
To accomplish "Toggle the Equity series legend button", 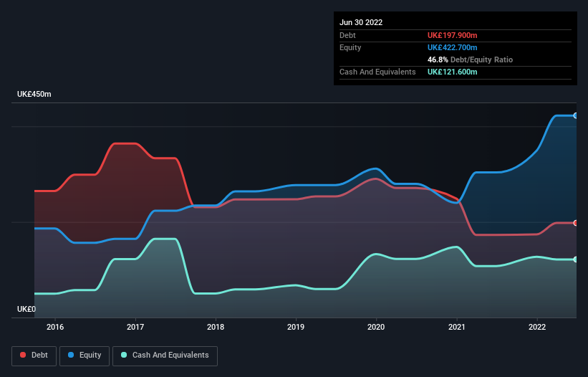I will click(85, 355).
